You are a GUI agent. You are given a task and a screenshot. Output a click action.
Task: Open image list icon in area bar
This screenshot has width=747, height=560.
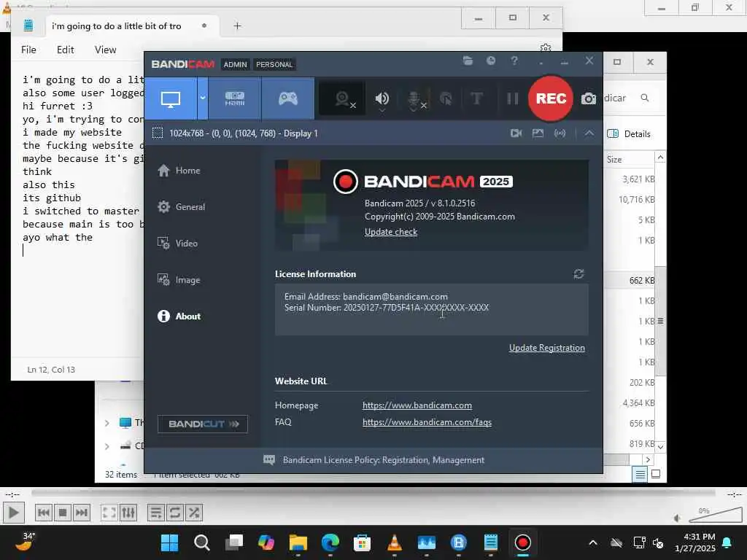tap(538, 133)
